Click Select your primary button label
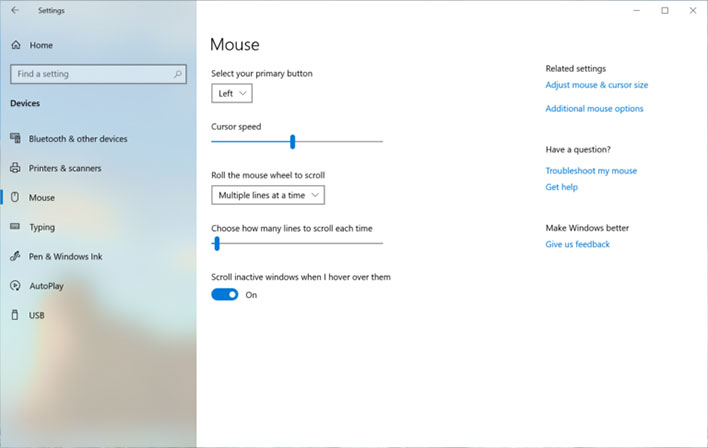The image size is (708, 448). [262, 74]
